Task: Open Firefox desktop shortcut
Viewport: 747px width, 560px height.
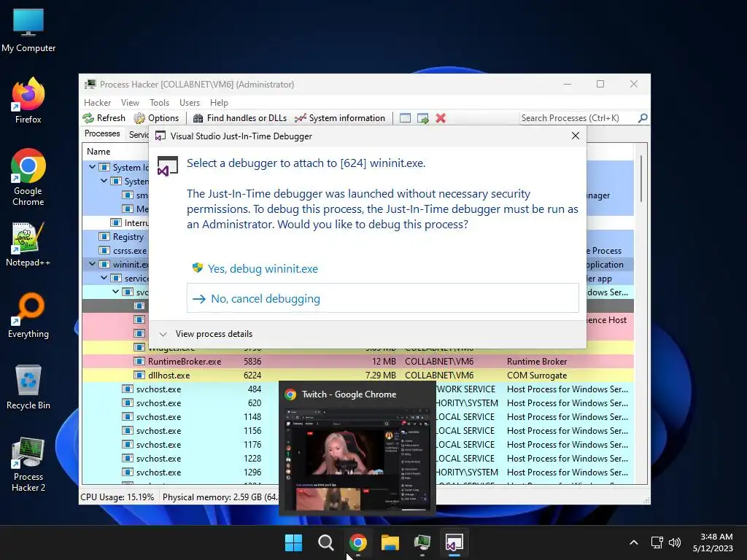Action: (28, 101)
